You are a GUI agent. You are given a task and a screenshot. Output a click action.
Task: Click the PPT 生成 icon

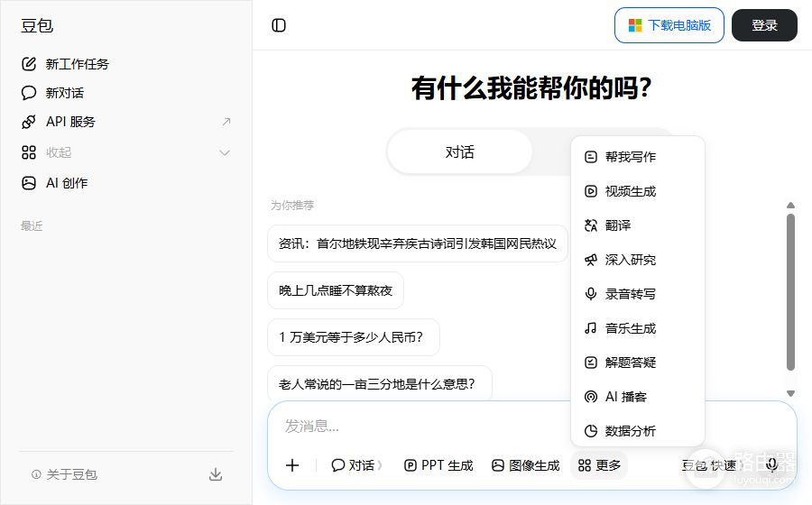click(x=411, y=465)
